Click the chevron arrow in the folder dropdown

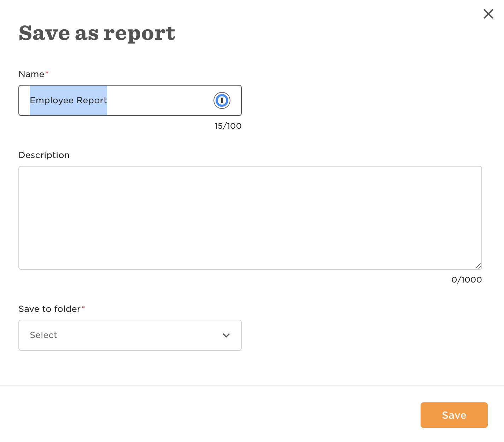pyautogui.click(x=226, y=335)
